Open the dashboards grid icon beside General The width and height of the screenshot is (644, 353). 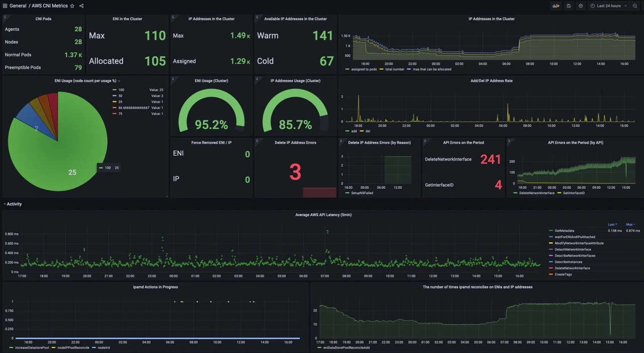(x=5, y=6)
